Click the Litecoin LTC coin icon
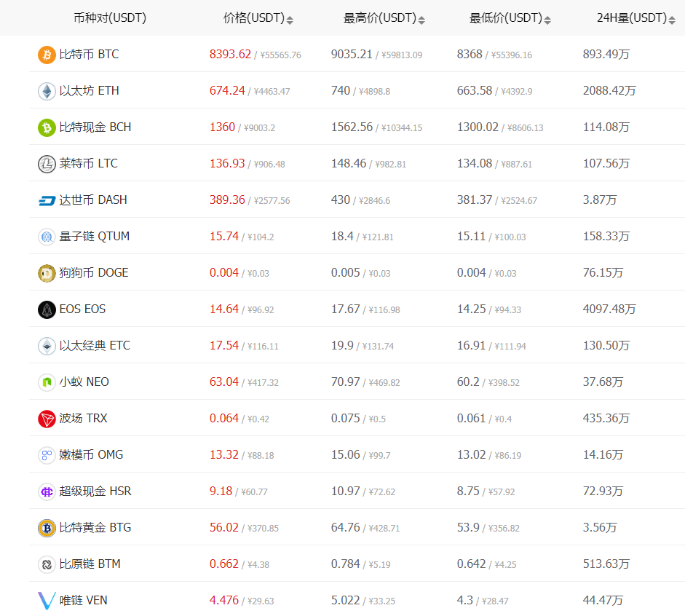Viewport: 685px width, 616px height. (47, 164)
